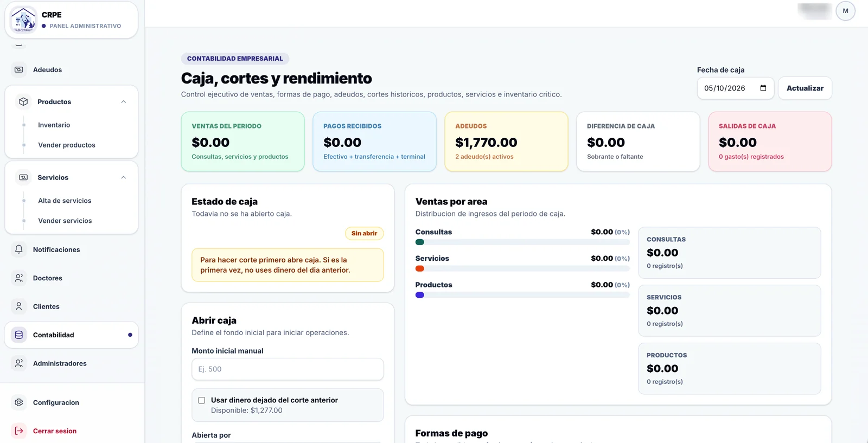Click the Productos box icon
This screenshot has width=868, height=443.
(x=23, y=101)
